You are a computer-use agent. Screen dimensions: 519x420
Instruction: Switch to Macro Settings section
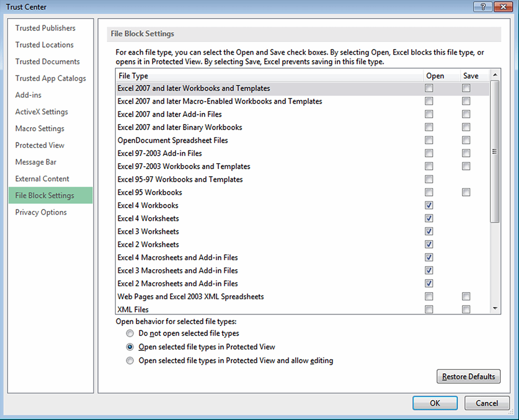40,128
